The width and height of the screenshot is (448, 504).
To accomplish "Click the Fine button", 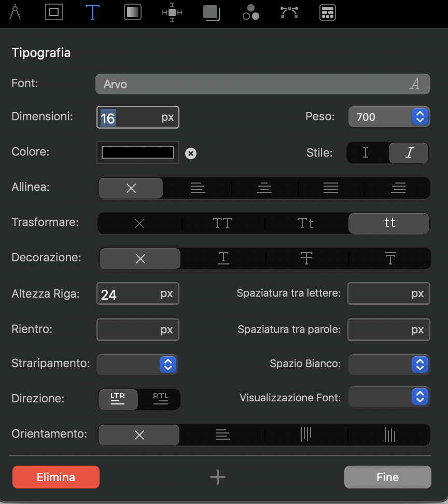I will (387, 477).
